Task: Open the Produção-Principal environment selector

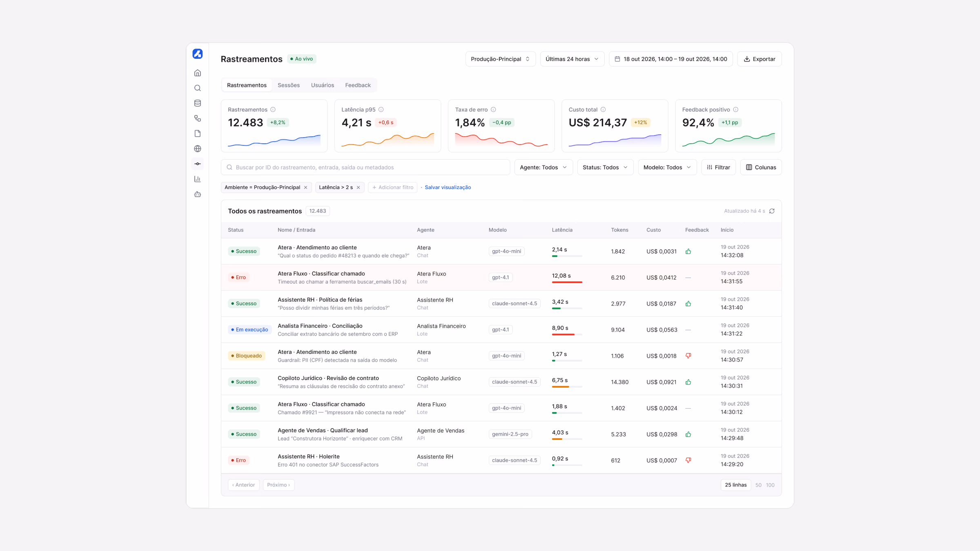Action: pos(500,59)
